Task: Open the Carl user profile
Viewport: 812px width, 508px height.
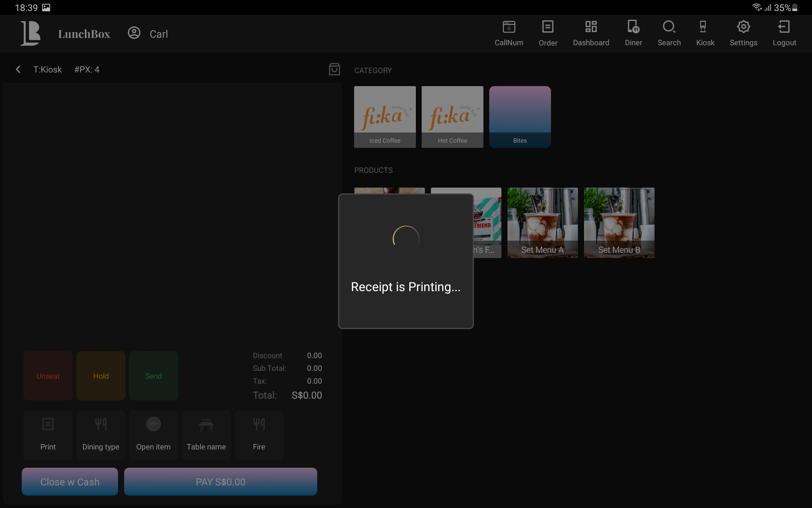Action: [148, 34]
